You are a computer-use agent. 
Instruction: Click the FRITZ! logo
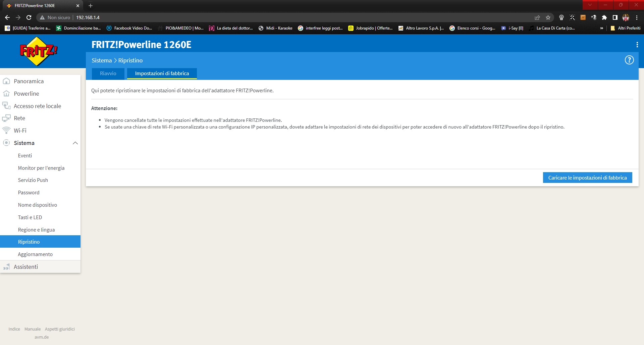(39, 51)
